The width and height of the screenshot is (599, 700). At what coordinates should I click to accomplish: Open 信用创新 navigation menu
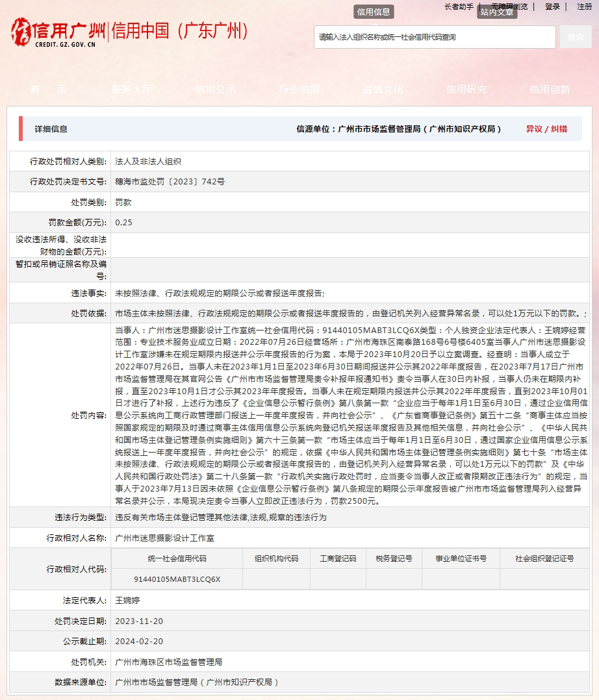click(550, 90)
